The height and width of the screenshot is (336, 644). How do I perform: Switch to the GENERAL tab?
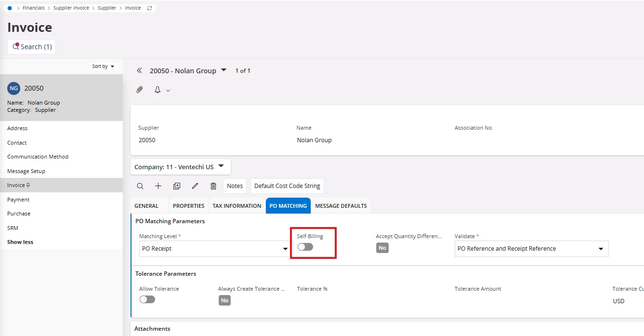point(146,206)
